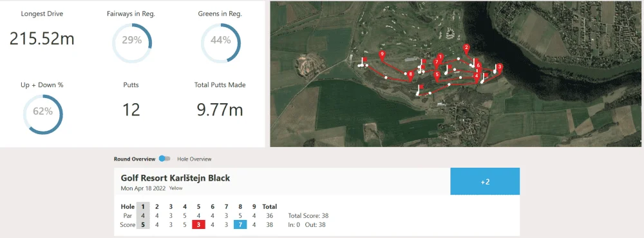Open the Hole Overview view label
This screenshot has height=238, width=644.
pyautogui.click(x=194, y=159)
